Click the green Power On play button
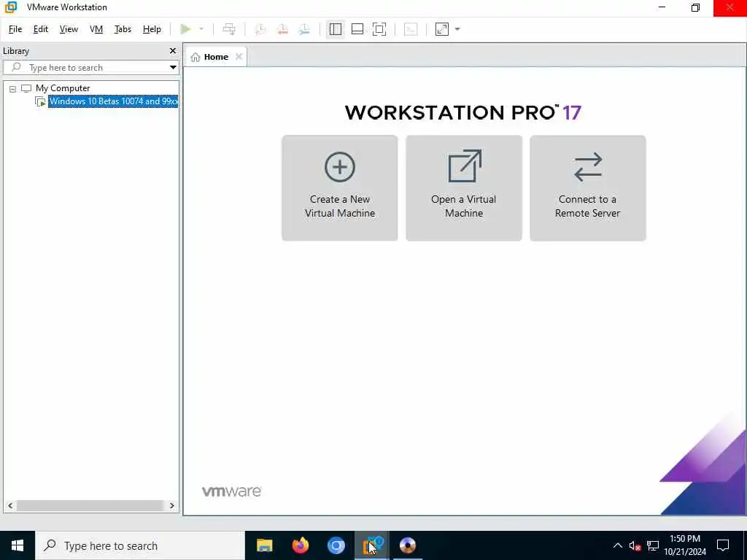This screenshot has height=560, width=747. coord(185,29)
